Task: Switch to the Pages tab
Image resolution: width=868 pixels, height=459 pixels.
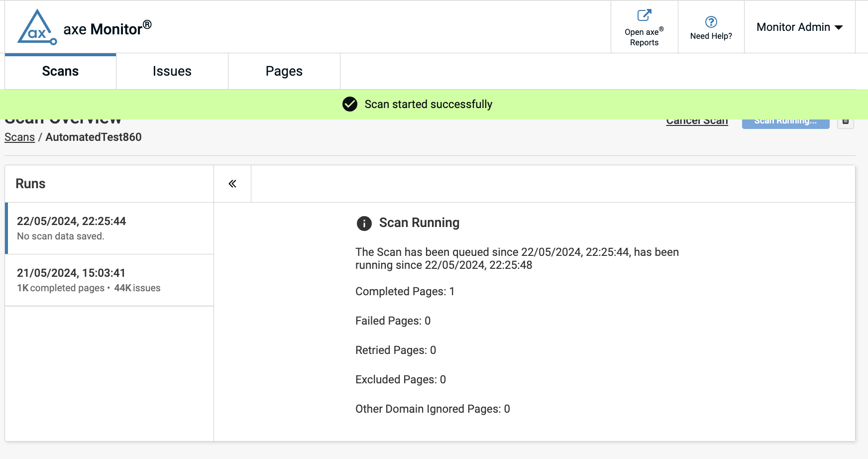Action: coord(284,71)
